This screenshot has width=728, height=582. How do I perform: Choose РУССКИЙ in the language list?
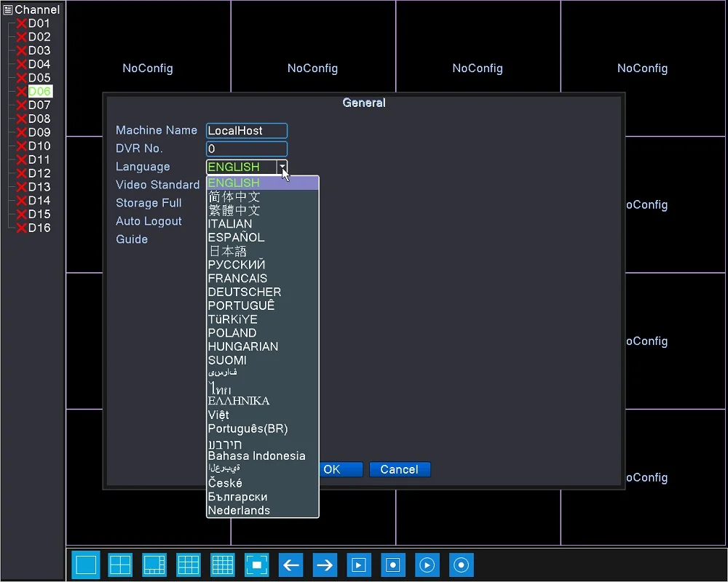pos(262,265)
